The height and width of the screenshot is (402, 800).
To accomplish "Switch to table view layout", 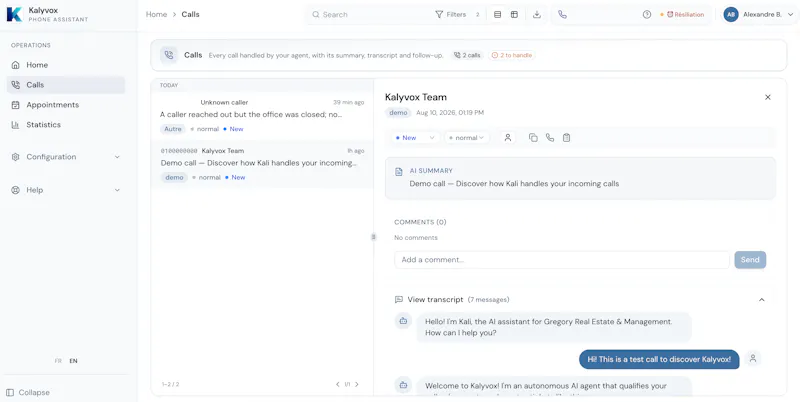I will pyautogui.click(x=514, y=14).
